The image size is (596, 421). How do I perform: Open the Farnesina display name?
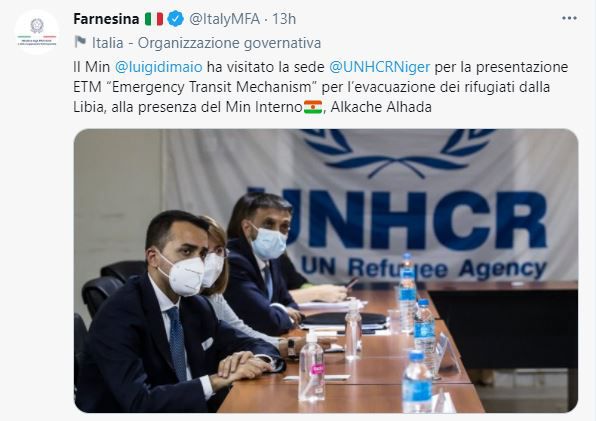point(106,19)
